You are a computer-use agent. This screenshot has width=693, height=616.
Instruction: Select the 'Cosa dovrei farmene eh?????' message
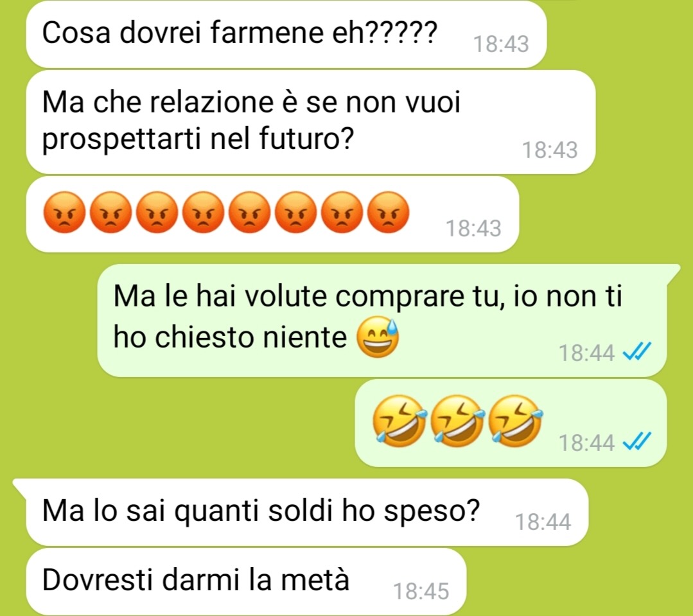(x=286, y=34)
